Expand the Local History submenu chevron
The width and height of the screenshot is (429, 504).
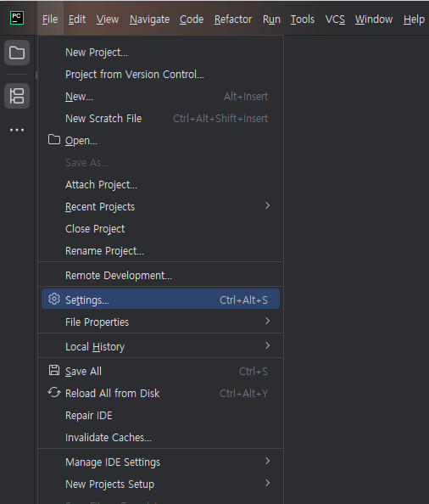[x=267, y=345]
